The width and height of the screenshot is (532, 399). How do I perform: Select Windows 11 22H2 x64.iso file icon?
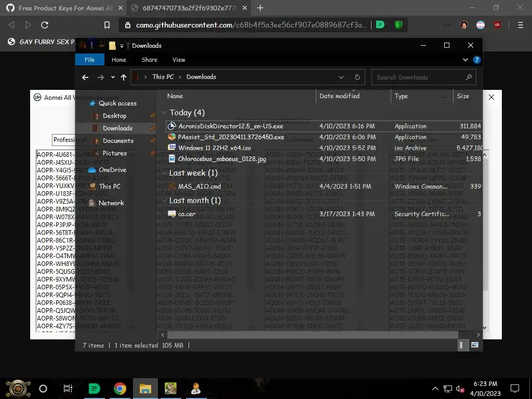(172, 148)
